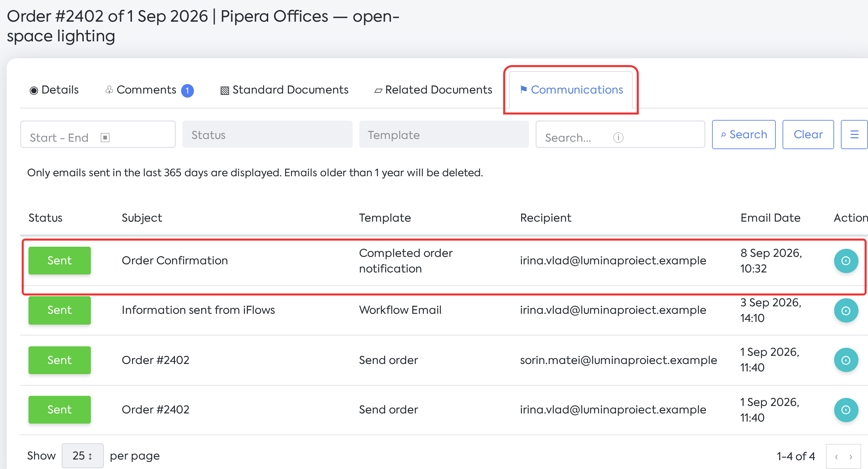This screenshot has width=868, height=469.
Task: Open action icon for the last Order #2402 row
Action: (x=846, y=410)
